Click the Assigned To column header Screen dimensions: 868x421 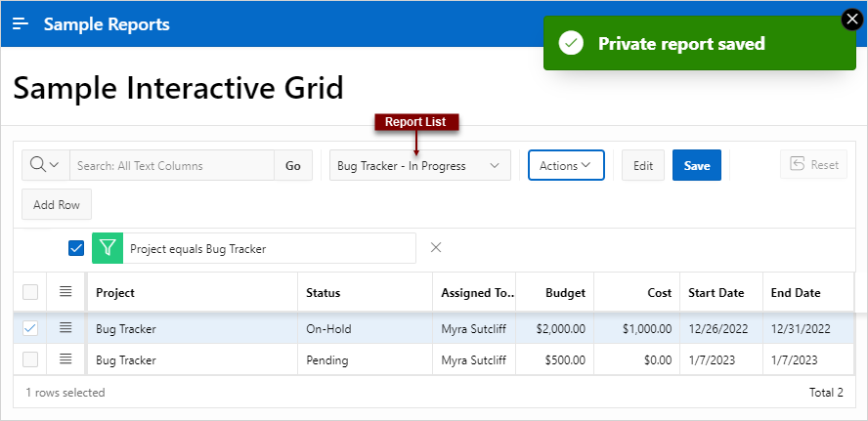474,293
